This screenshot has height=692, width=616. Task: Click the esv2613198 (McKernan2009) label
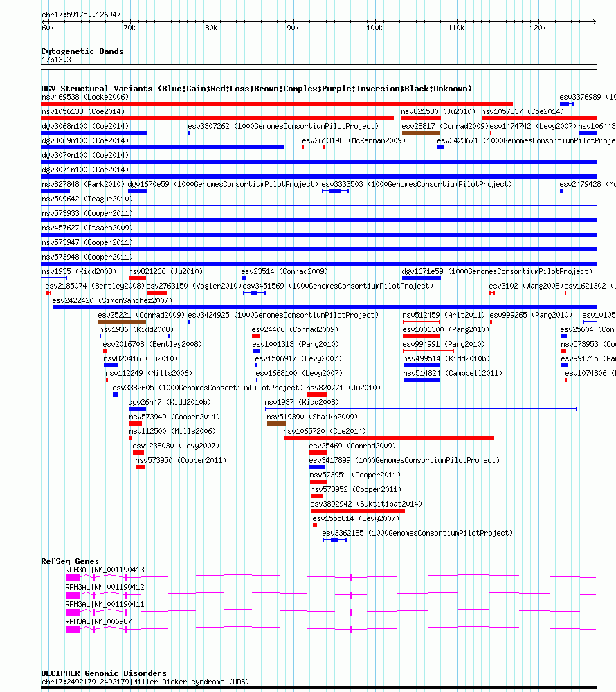pos(354,140)
